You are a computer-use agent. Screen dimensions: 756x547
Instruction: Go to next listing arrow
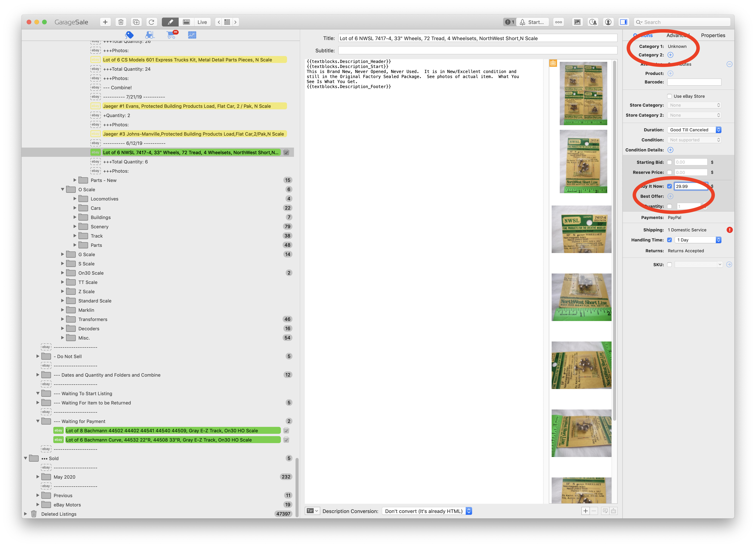point(235,22)
